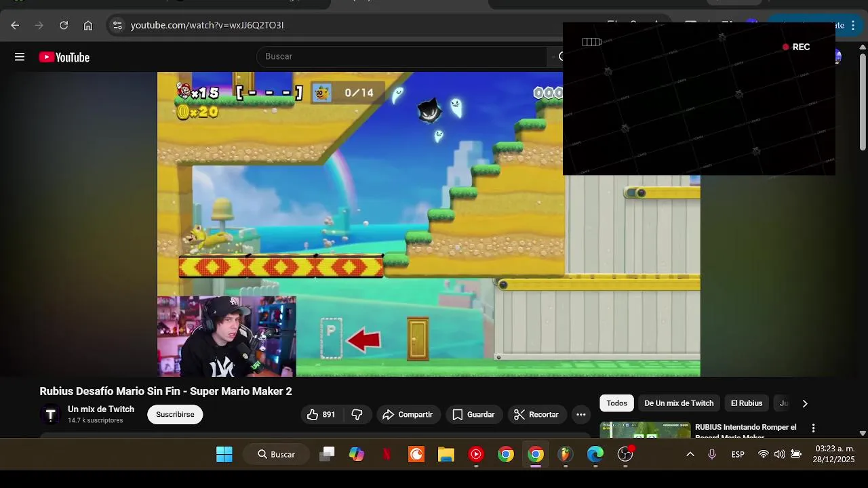Click the REC indicator in overlay window
868x488 pixels.
[796, 47]
